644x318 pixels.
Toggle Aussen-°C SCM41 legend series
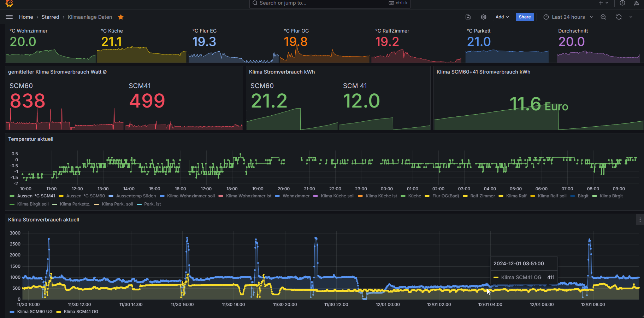[36, 196]
